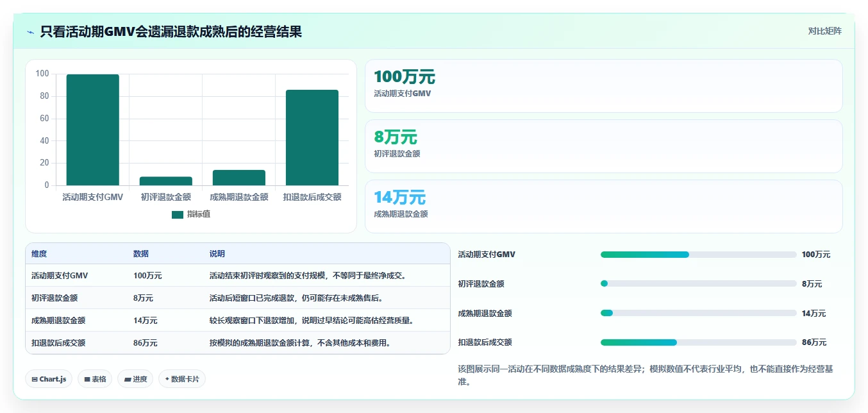Click table cell 成熟期退款金额
Viewport: 868px width, 413px height.
click(58, 321)
